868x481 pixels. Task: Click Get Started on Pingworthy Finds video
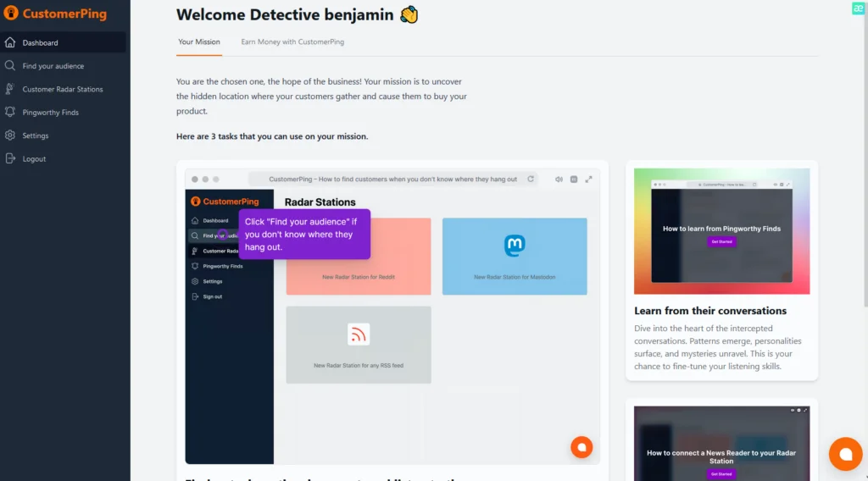click(x=721, y=241)
